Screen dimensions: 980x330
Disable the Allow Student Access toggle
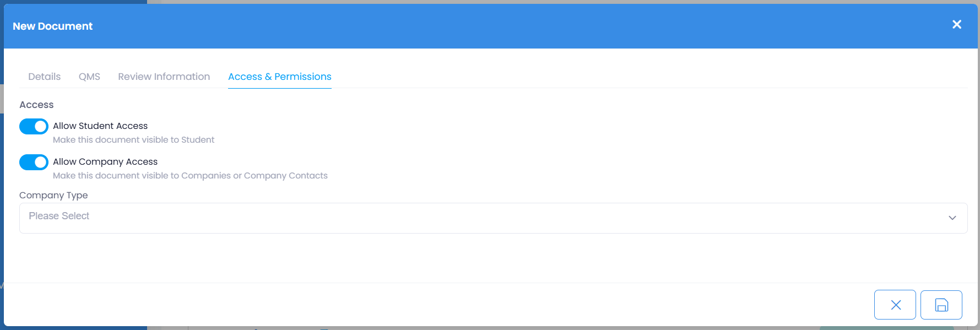click(x=34, y=127)
